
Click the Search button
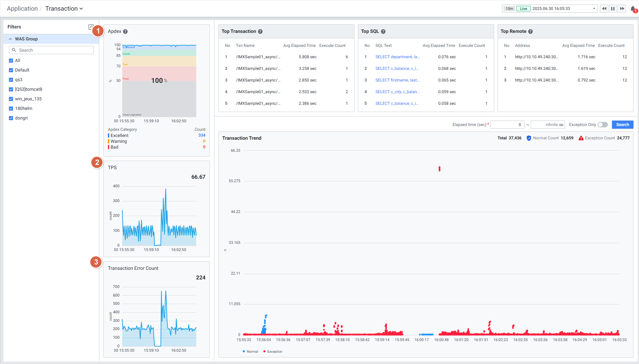pos(622,125)
